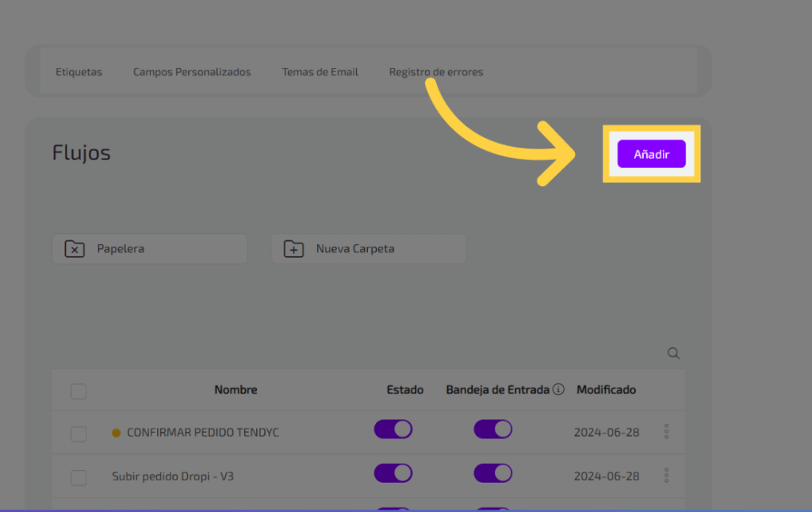Open the Campos Personalizados tab
The image size is (812, 512).
tap(192, 72)
